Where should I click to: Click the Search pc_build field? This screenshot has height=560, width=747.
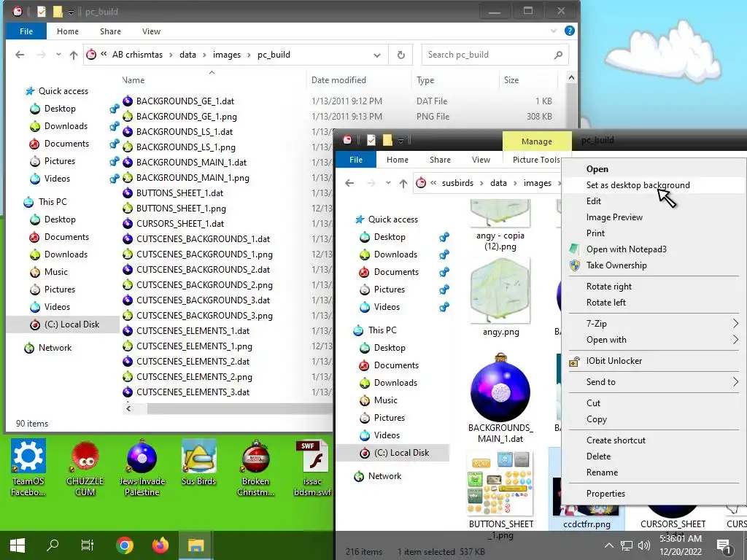(494, 55)
